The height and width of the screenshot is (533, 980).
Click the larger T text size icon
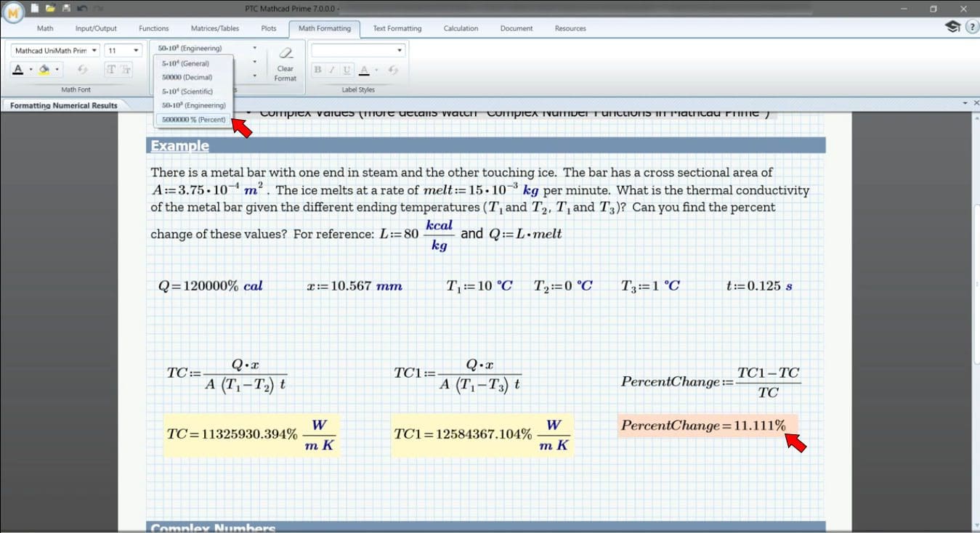coord(110,69)
